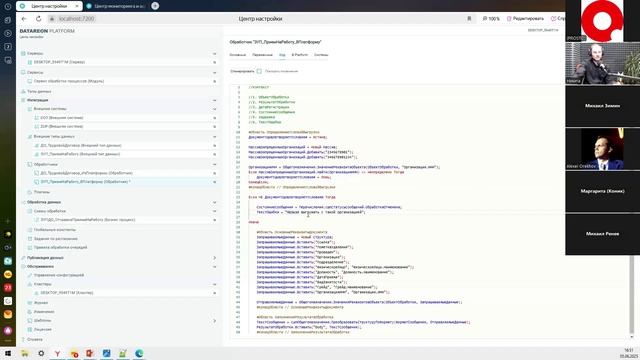Screen dimensions: 640x360
Task: Reload the page with the refresh icon
Action: (38, 19)
